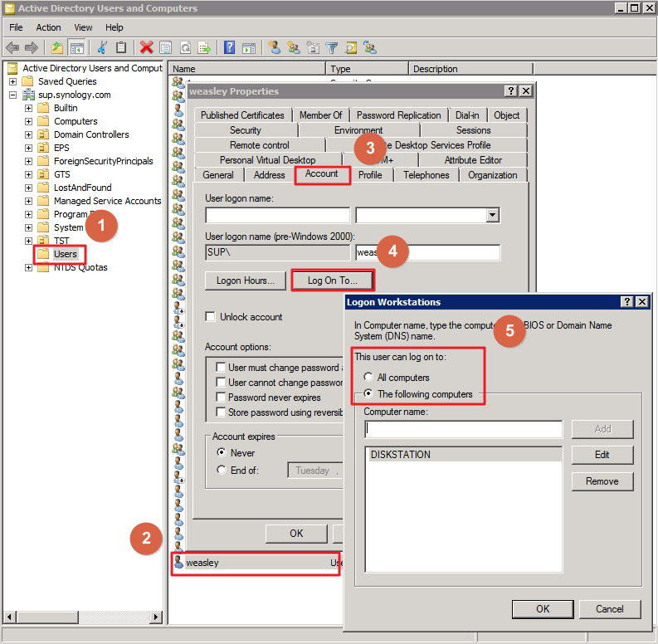Open the Action menu
Viewport: 658px width, 644px height.
tap(48, 27)
